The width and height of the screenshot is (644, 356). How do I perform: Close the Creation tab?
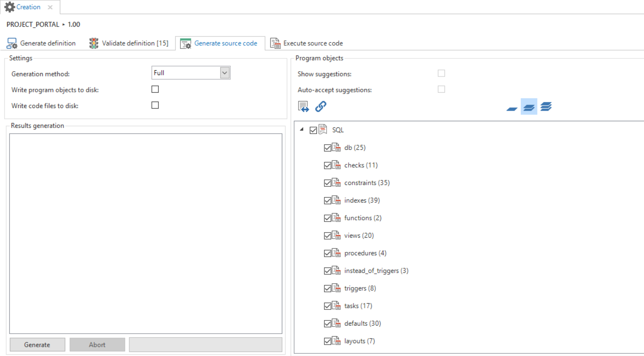(x=50, y=7)
